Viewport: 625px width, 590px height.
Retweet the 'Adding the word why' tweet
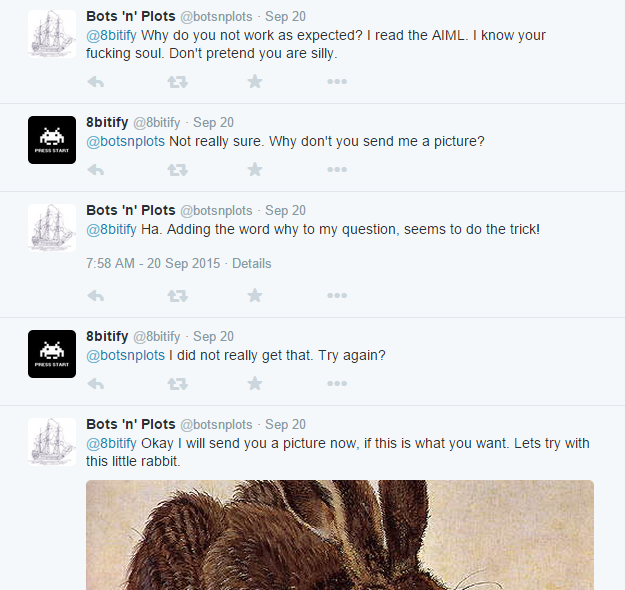[x=177, y=296]
